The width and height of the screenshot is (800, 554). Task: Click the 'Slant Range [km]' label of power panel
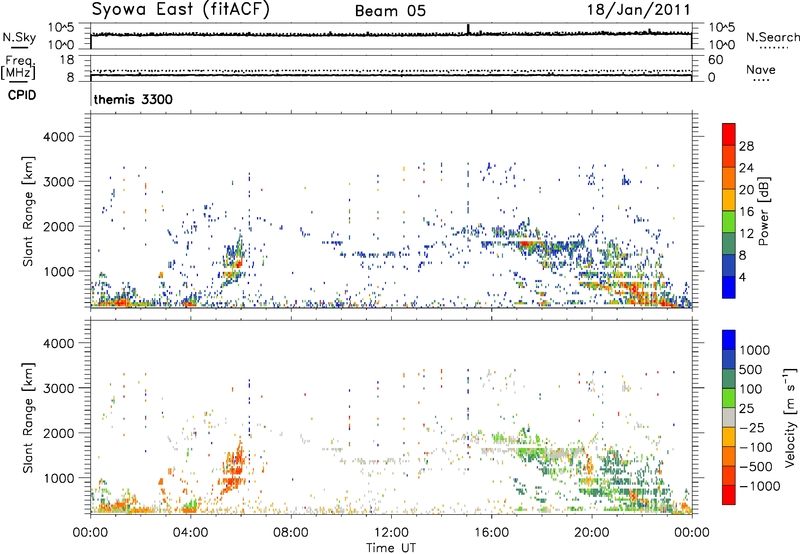[x=28, y=211]
